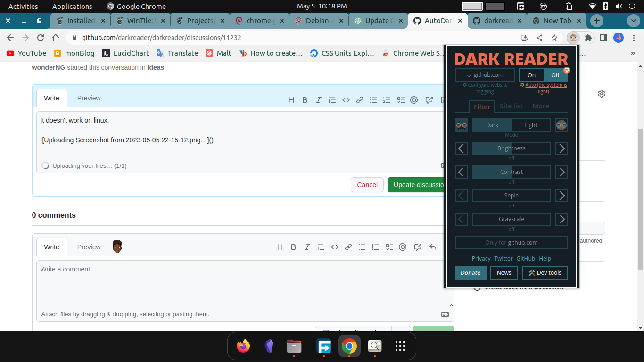
Task: Add bulleted list in discussion edit toolbar
Action: (x=373, y=100)
